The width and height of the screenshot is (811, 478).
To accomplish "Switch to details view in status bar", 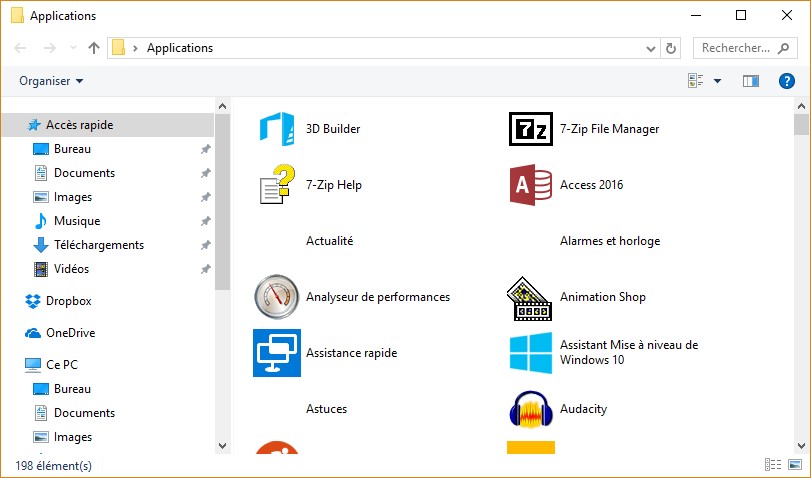I will (772, 465).
